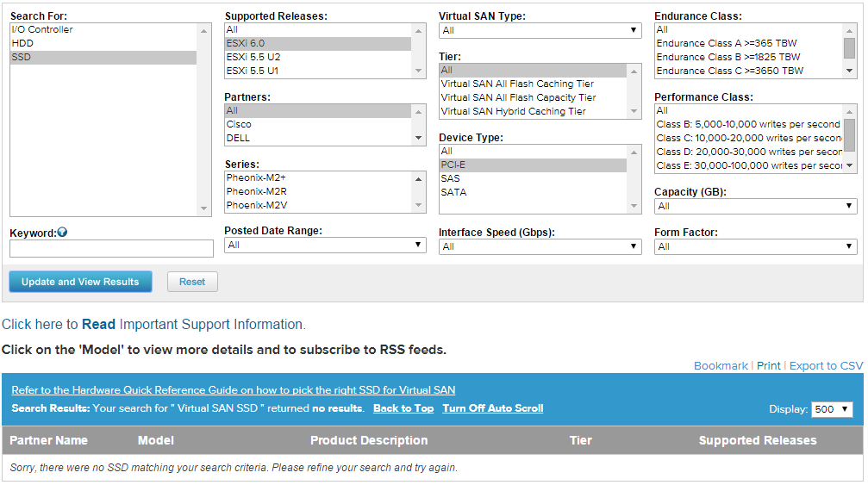Click the Tier column header in results
Screen dimensions: 868x485
[581, 441]
